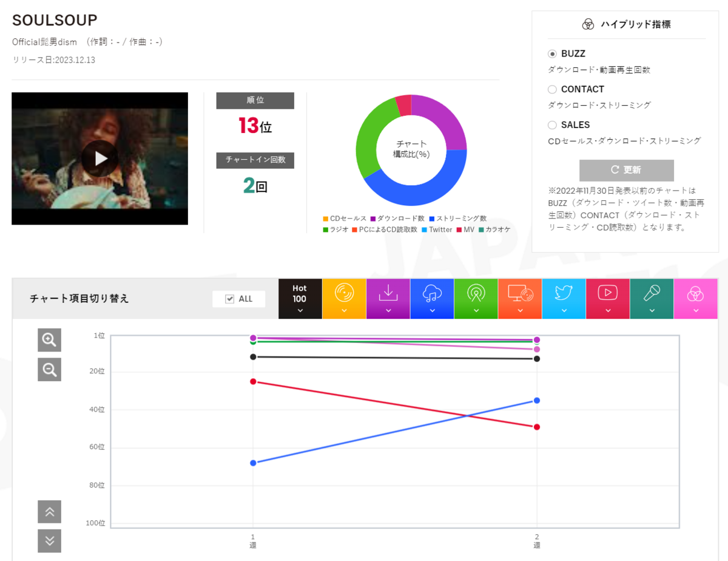Click the blue streaming data point at week 1
Screen dimensions: 728x561
(253, 463)
